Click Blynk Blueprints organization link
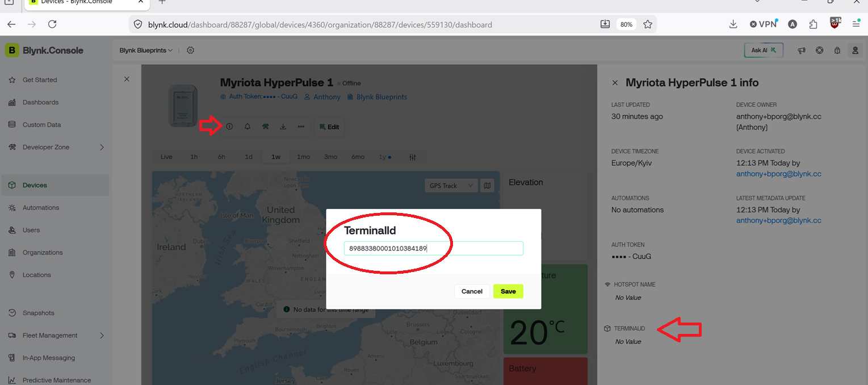The width and height of the screenshot is (868, 385). click(x=377, y=97)
